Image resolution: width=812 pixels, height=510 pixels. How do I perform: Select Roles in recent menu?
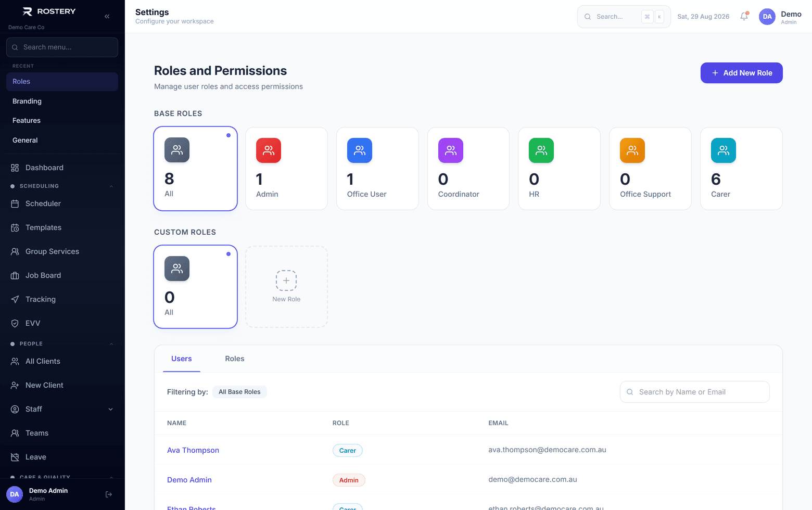pyautogui.click(x=62, y=82)
